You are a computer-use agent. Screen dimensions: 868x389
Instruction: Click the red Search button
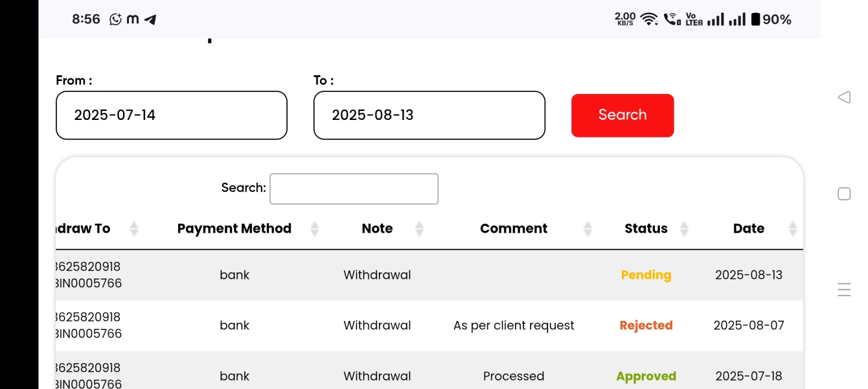point(622,115)
